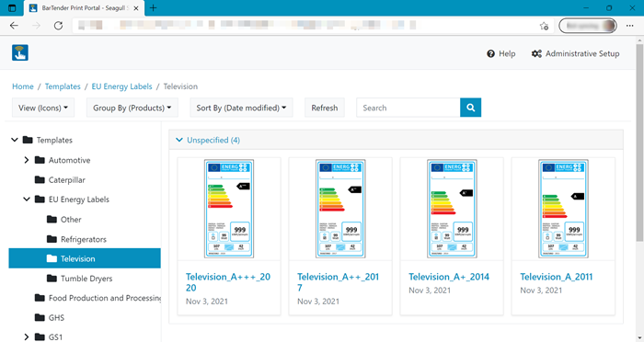The image size is (644, 342).
Task: Click the browser back arrow
Action: pyautogui.click(x=14, y=26)
